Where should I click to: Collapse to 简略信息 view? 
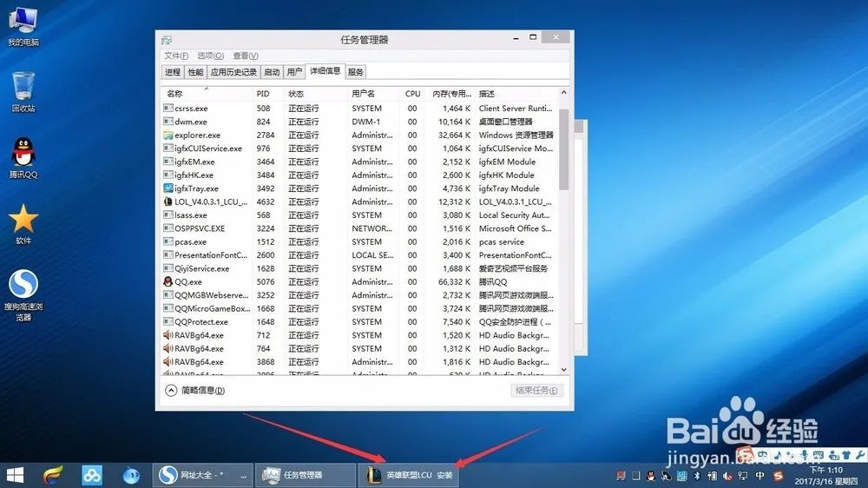(194, 391)
